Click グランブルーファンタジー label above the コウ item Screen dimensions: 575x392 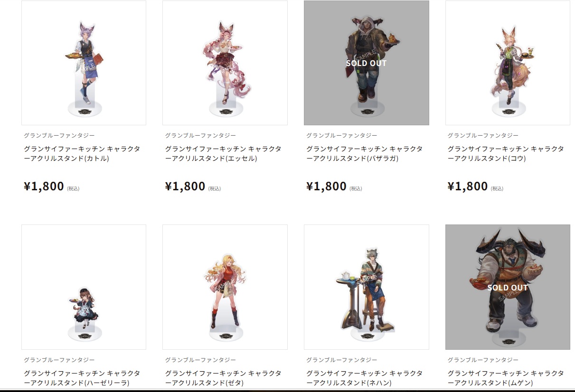coord(483,136)
